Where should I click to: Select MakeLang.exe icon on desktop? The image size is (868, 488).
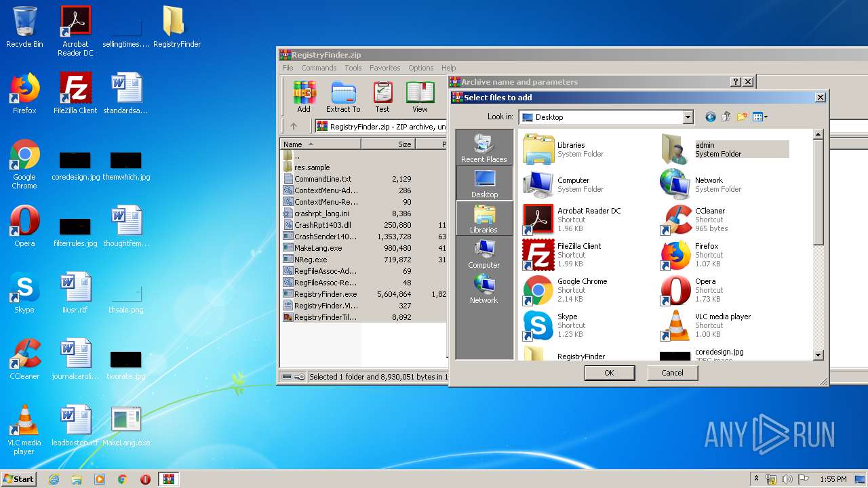pos(126,426)
